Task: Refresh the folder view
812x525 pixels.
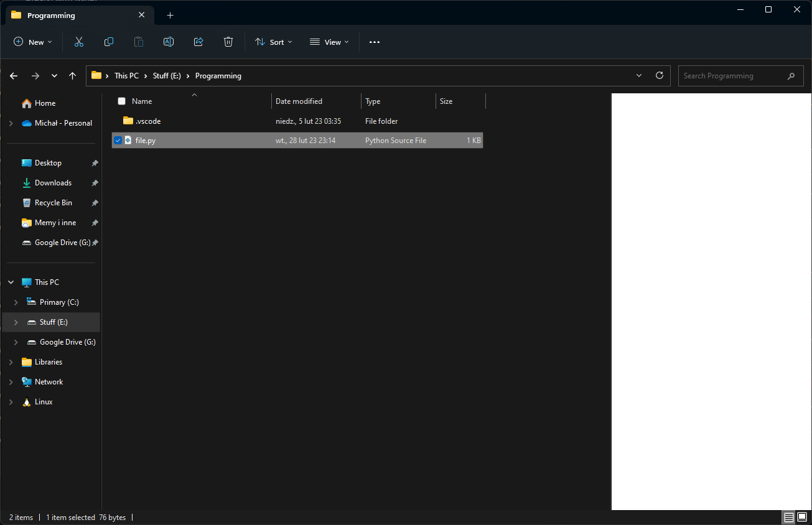Action: click(659, 75)
